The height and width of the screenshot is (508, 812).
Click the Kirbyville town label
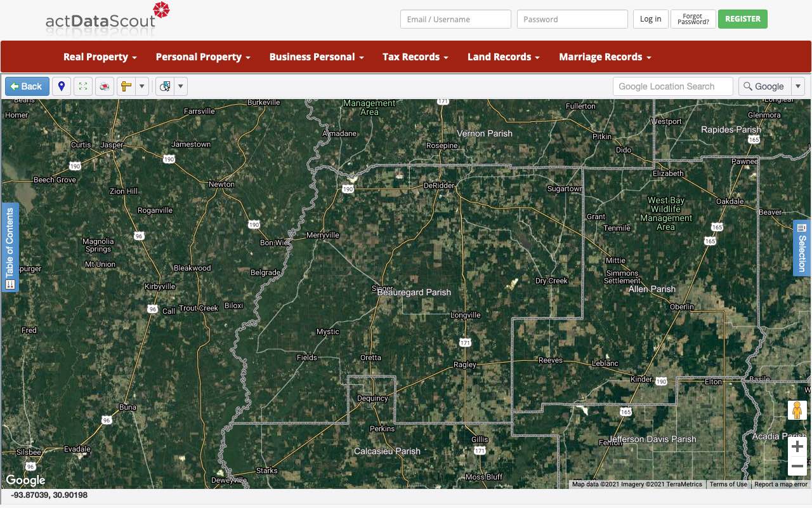[x=160, y=286]
